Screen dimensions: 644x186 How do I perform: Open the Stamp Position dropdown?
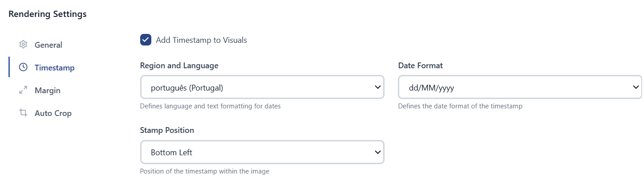coord(262,152)
